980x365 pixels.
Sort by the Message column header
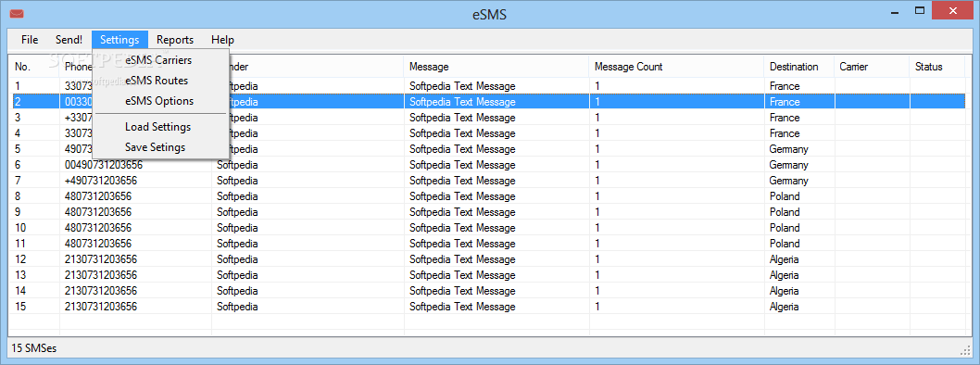(496, 67)
